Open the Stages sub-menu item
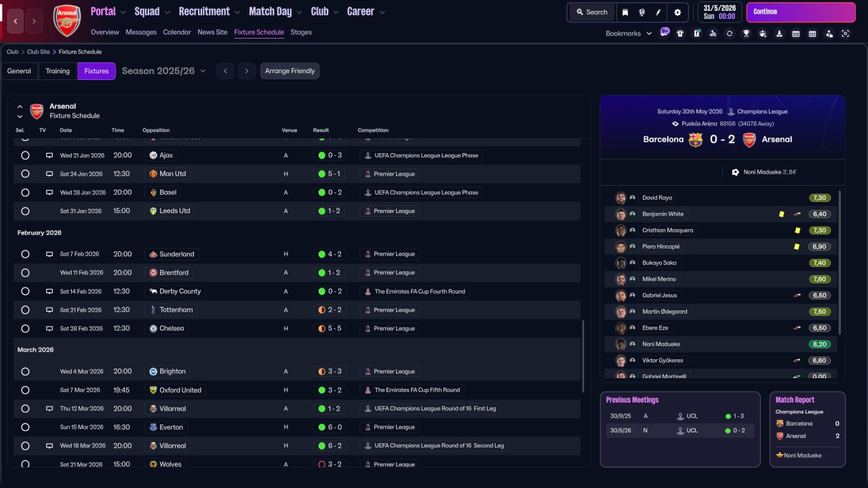This screenshot has width=868, height=488. click(x=301, y=33)
